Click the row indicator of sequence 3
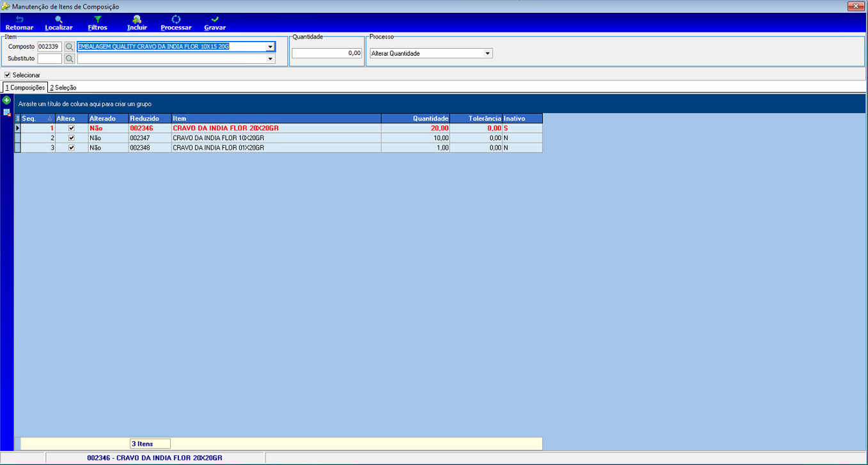 click(x=17, y=147)
